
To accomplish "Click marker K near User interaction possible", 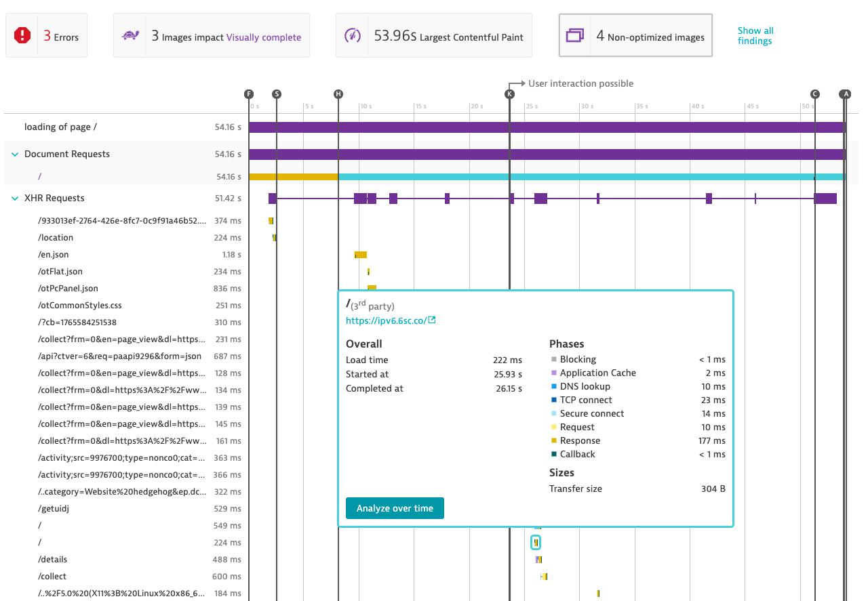I will (509, 94).
